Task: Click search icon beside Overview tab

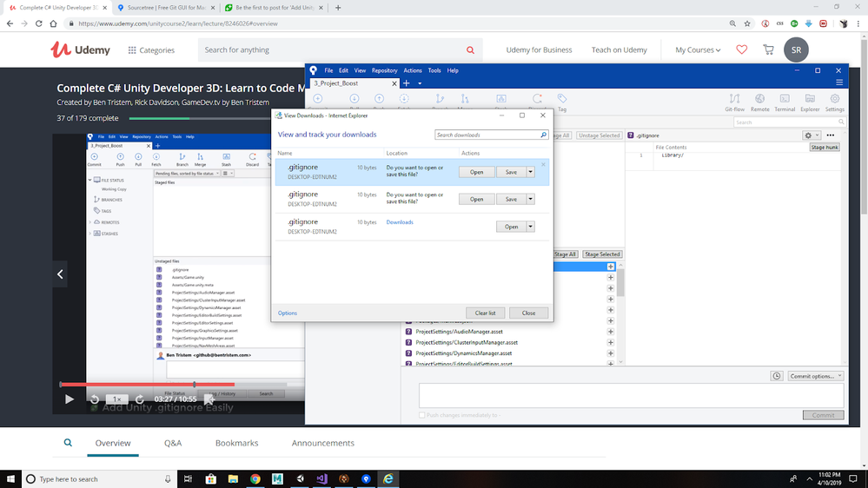Action: [x=68, y=443]
